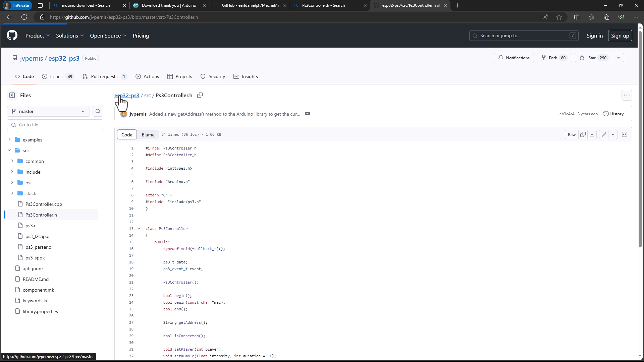The image size is (644, 362).
Task: Collapse the src folder
Action: coord(9,150)
